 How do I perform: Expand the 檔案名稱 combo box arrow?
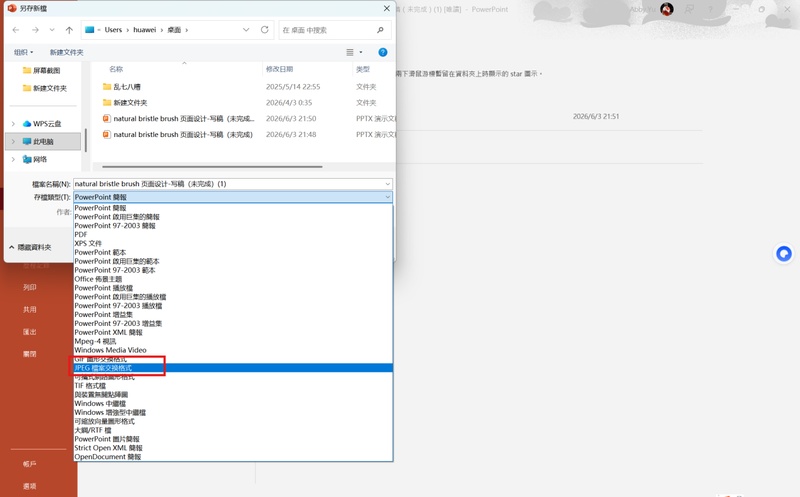pyautogui.click(x=388, y=184)
